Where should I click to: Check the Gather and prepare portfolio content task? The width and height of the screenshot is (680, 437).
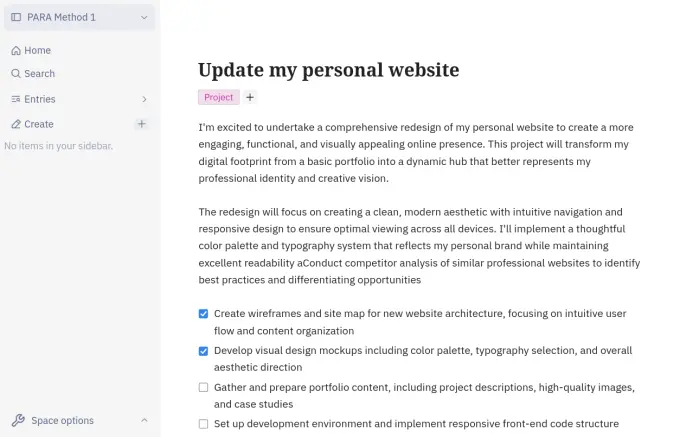coord(203,388)
